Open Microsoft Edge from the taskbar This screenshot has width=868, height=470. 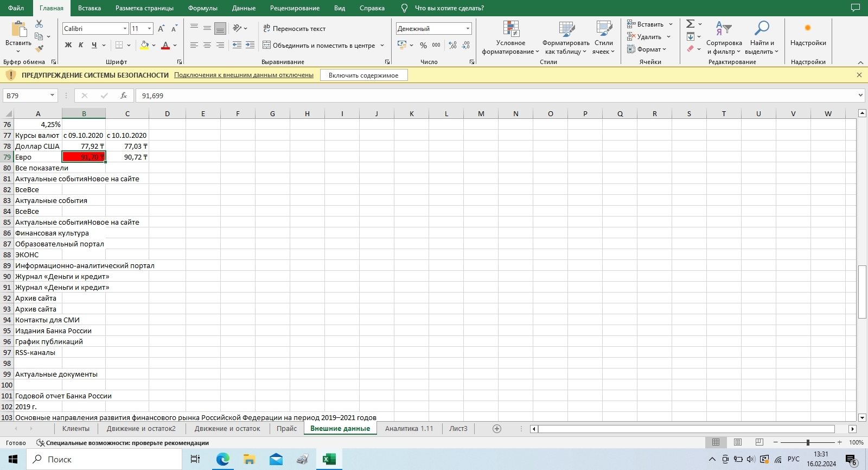tap(223, 459)
